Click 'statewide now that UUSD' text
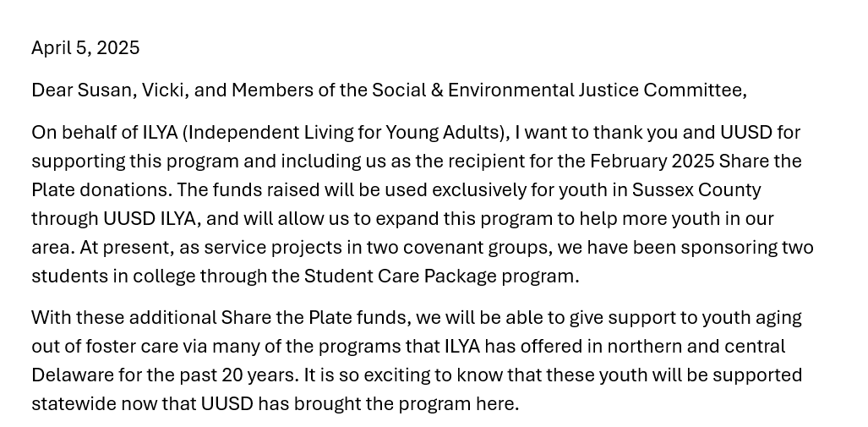Image resolution: width=868 pixels, height=427 pixels. click(x=142, y=404)
